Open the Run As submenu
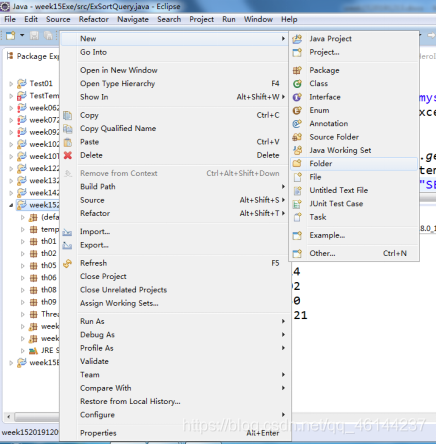The image size is (436, 444). click(x=175, y=321)
